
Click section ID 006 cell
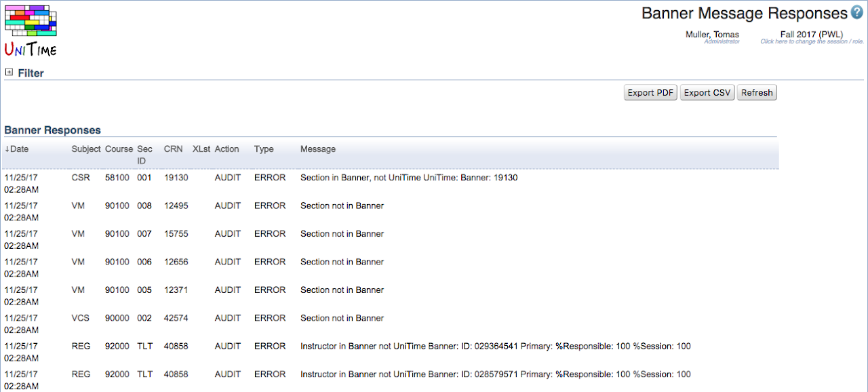145,262
